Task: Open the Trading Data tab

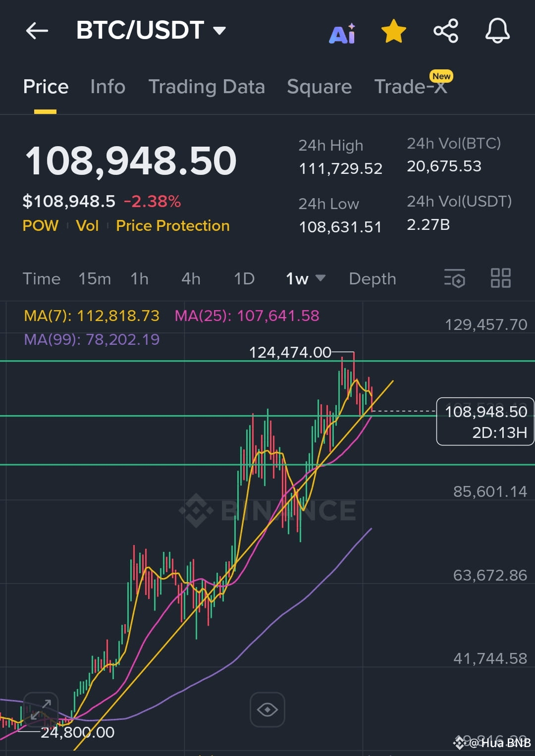Action: 207,87
